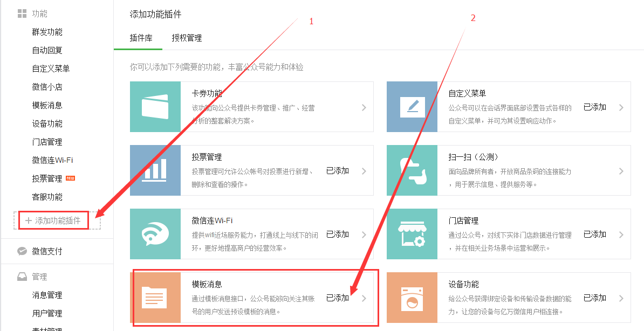
Task: Click the 模板消息 card title
Action: [x=207, y=285]
